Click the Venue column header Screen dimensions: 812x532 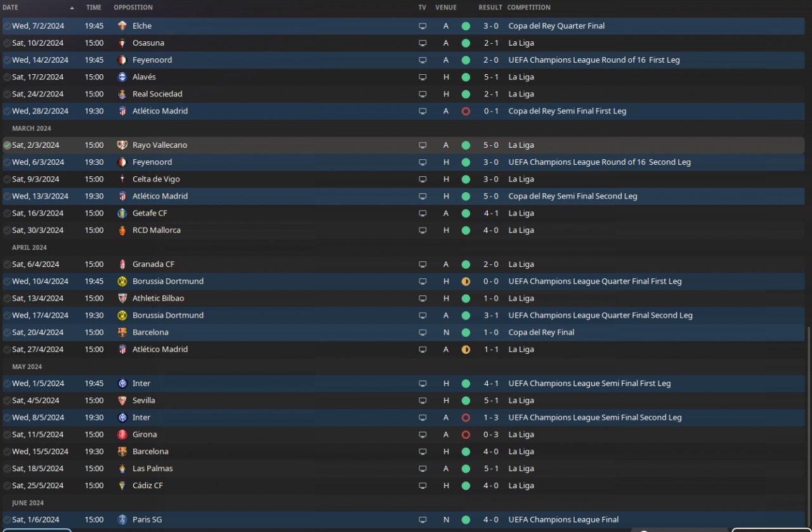click(x=446, y=8)
